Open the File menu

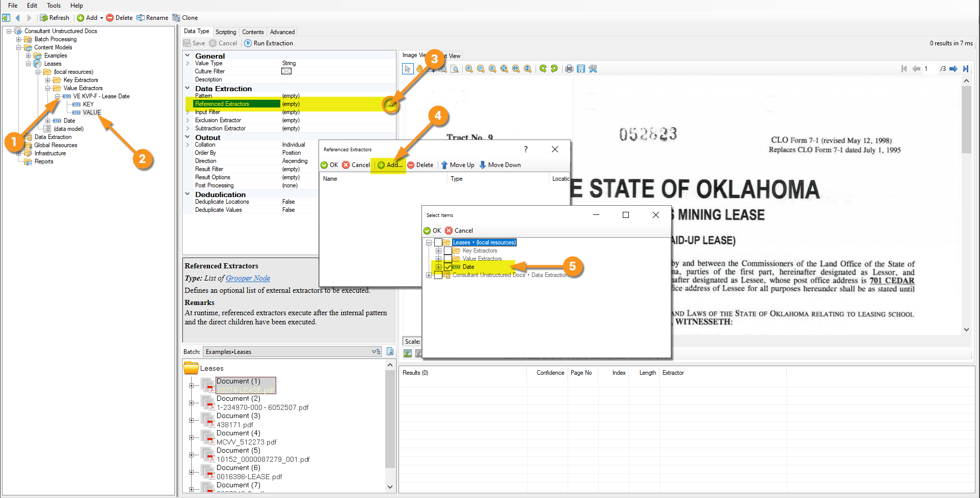point(13,6)
